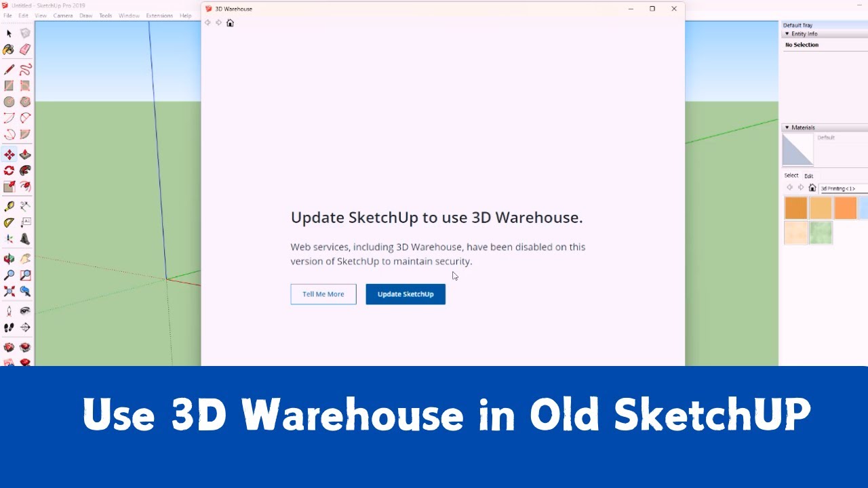868x488 pixels.
Task: Select the Line pencil tool
Action: pos(9,69)
